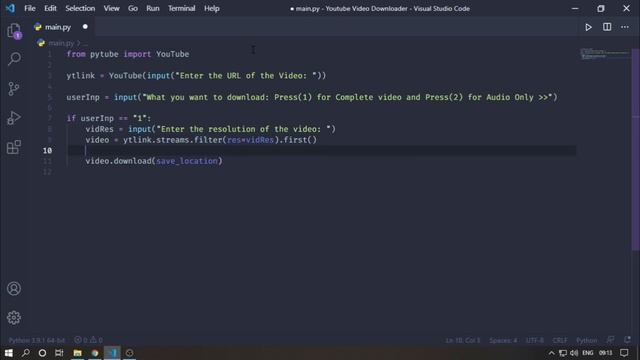The height and width of the screenshot is (360, 640).
Task: Open the Go menu
Action: pyautogui.click(x=133, y=8)
